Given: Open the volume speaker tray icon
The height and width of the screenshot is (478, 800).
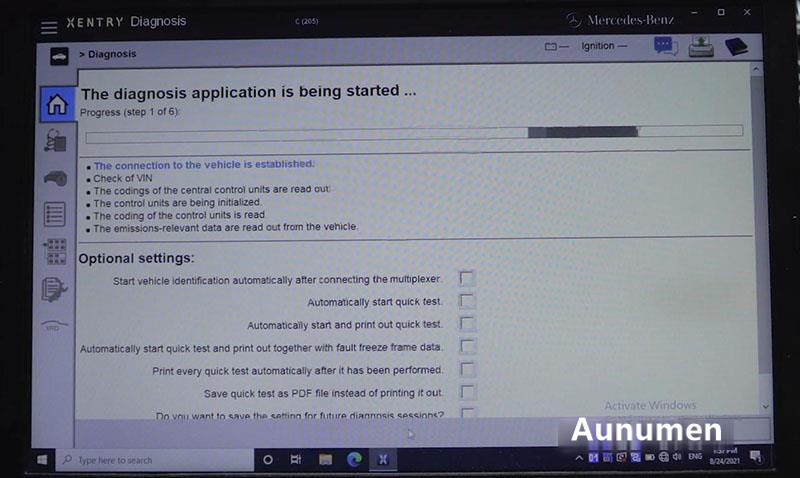Looking at the screenshot, I should pos(677,457).
